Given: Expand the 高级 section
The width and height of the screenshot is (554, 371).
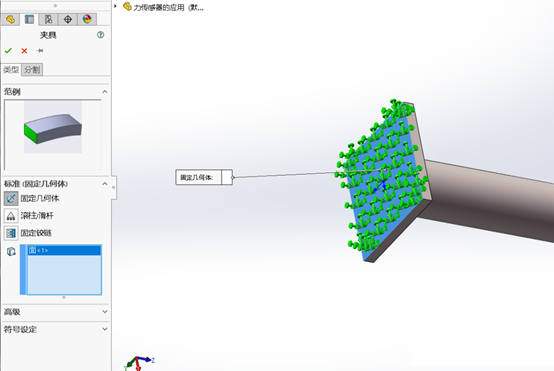Looking at the screenshot, I should pos(105,312).
